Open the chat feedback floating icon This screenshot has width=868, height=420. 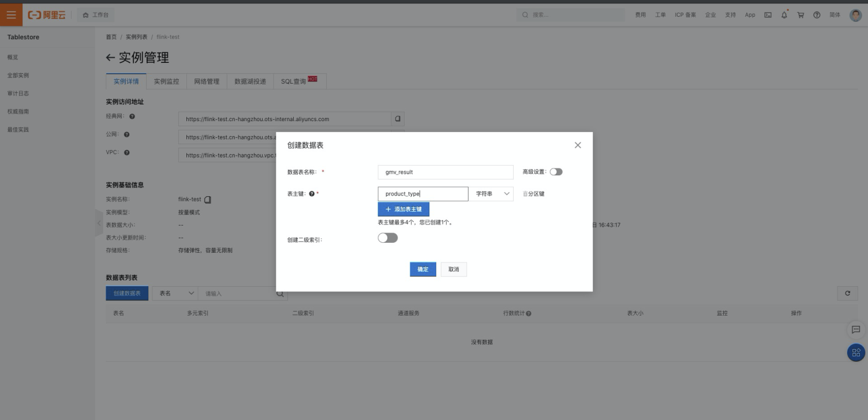tap(856, 329)
